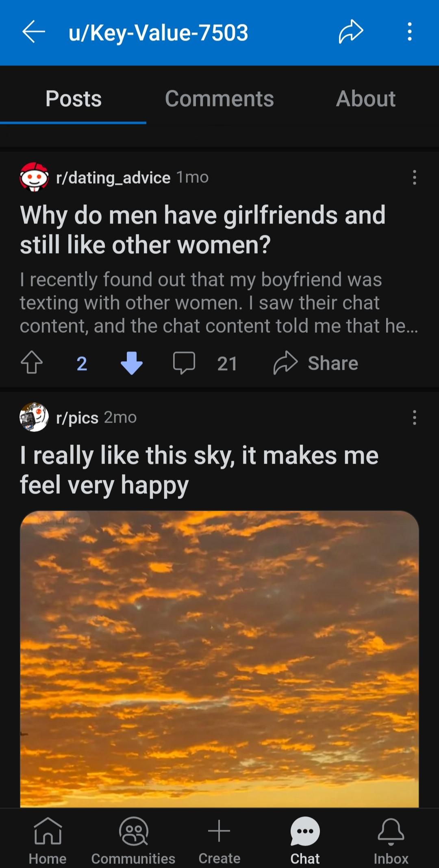Viewport: 439px width, 868px height.
Task: Open the r/dating_advice subreddit link
Action: [x=113, y=178]
